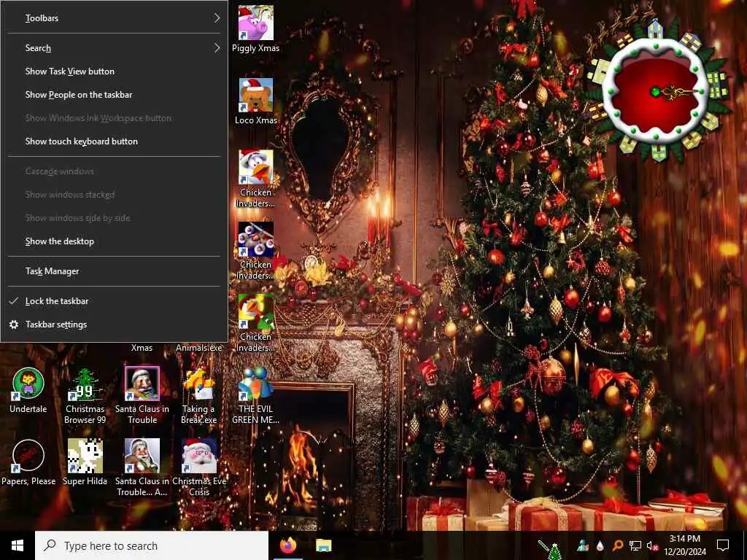The image size is (747, 560).
Task: Open the network status tray icon
Action: 635,545
